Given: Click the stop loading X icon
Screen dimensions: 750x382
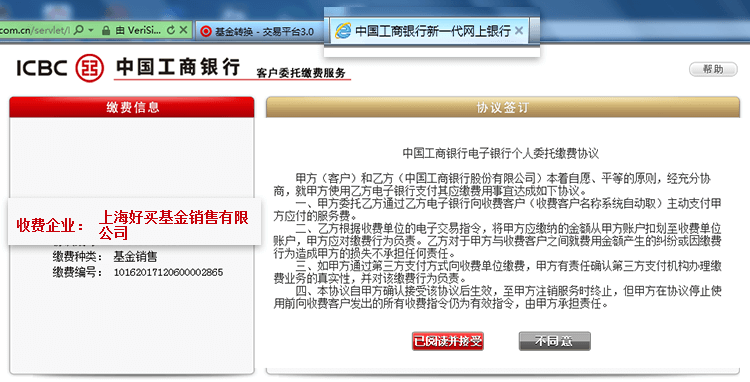Looking at the screenshot, I should pos(183,30).
